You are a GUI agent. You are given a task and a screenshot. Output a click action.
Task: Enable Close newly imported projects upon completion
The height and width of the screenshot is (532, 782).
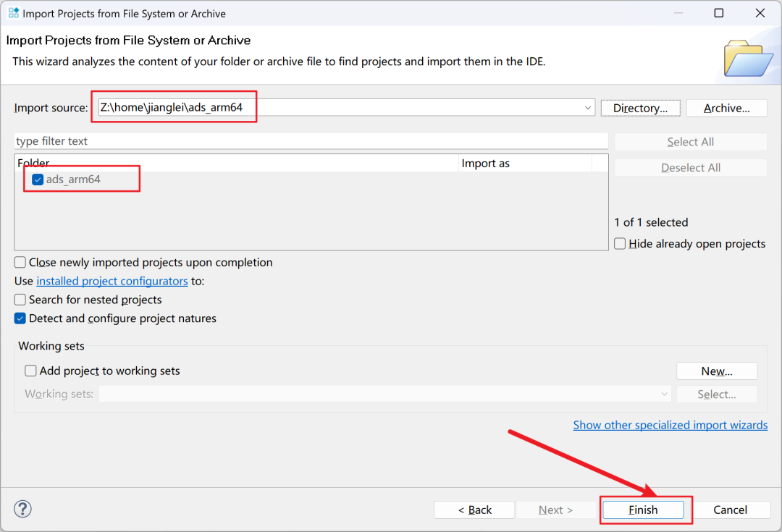coord(20,263)
